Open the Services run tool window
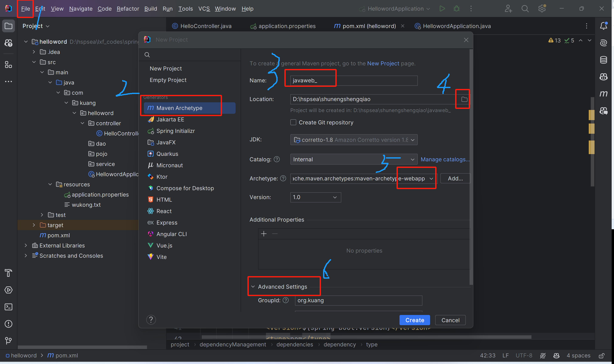The height and width of the screenshot is (364, 614). (x=8, y=290)
